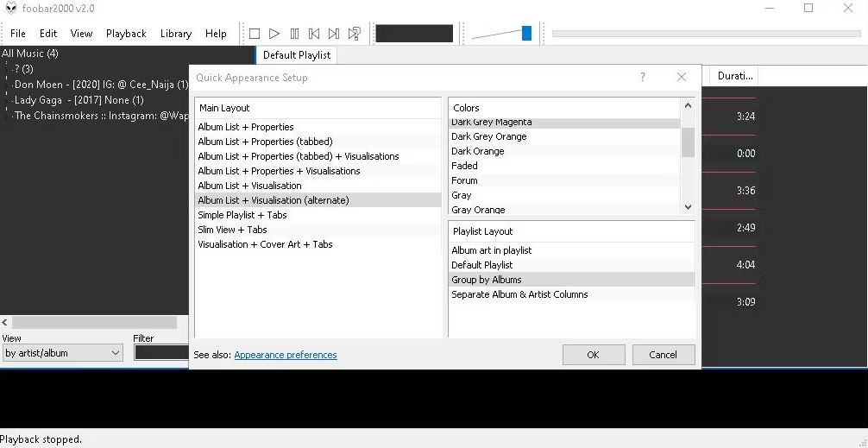Choose Visualisation + Cover Art + Tabs

click(318, 244)
